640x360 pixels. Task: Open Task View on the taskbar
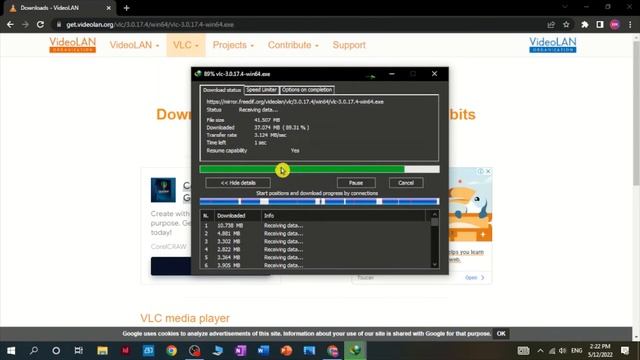tap(78, 350)
